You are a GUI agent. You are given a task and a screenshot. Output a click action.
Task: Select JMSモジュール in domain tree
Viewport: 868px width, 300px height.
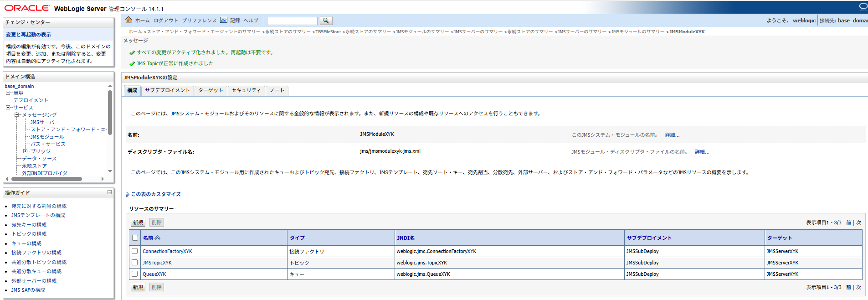pos(47,137)
